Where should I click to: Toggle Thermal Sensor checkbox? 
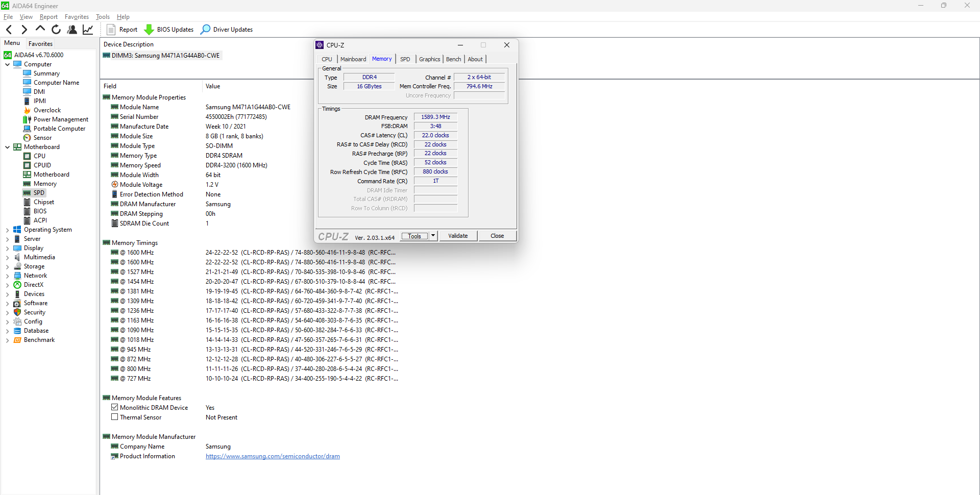pos(115,417)
